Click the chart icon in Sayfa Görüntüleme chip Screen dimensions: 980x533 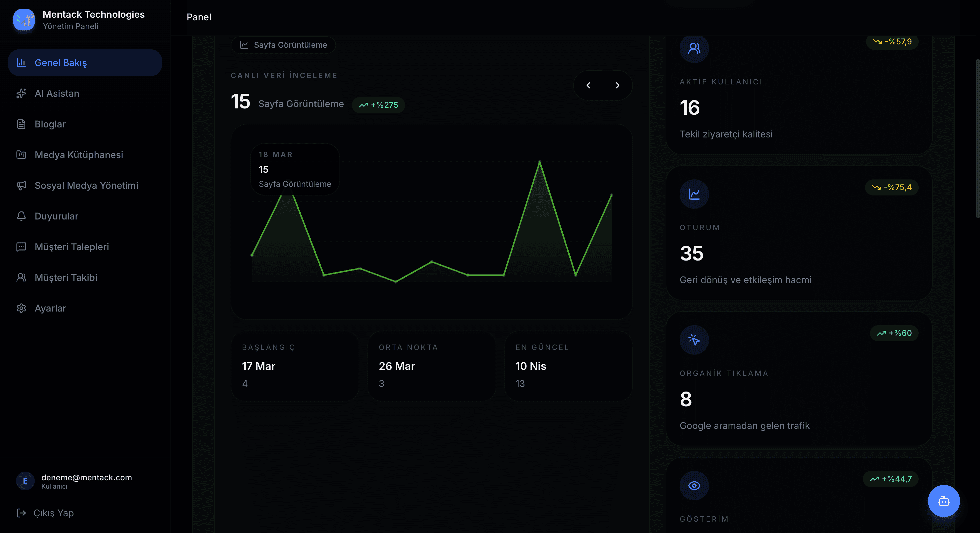pyautogui.click(x=244, y=45)
